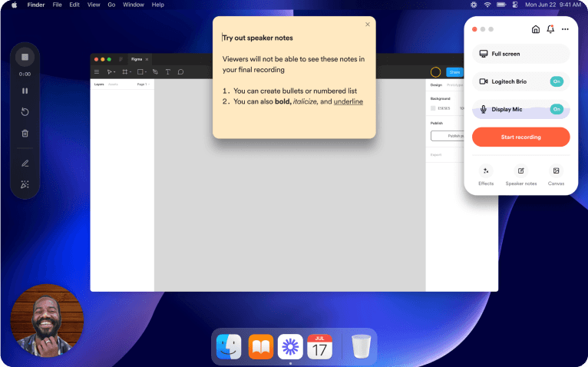Open notifications via the bell icon
The height and width of the screenshot is (367, 588).
pos(550,29)
